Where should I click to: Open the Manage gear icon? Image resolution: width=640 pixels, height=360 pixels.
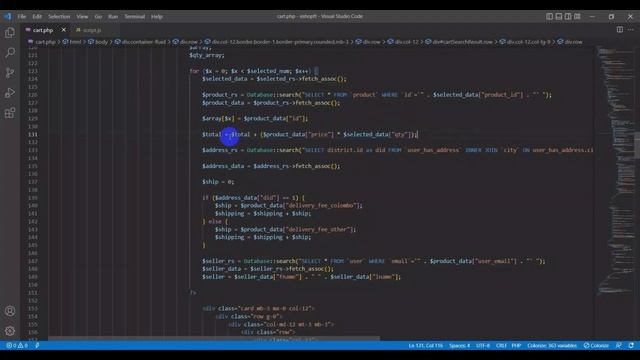(10, 331)
